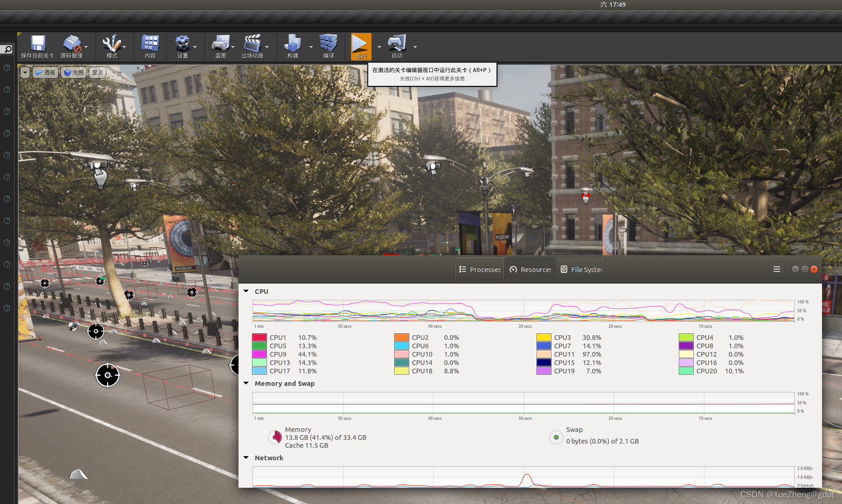Change the CPU11 graph color swatch
This screenshot has width=842, height=504.
[544, 354]
